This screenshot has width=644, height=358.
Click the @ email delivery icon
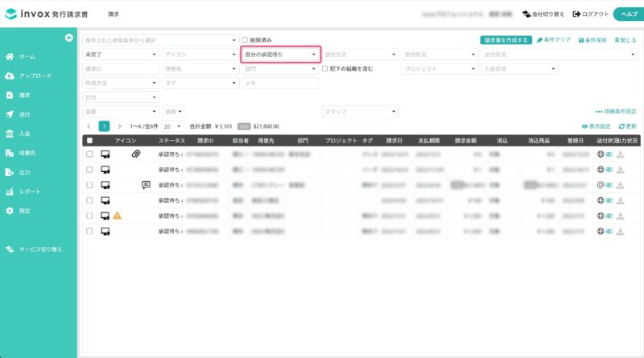pos(601,185)
